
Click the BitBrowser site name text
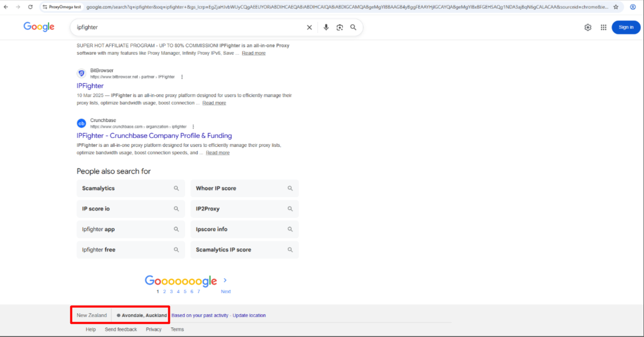point(102,70)
